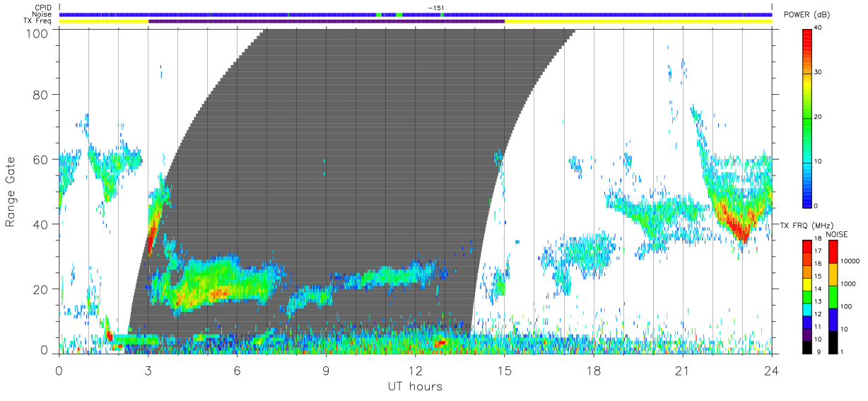
Task: Click the orange NOISE swatch above 1000
Action: coord(833,273)
